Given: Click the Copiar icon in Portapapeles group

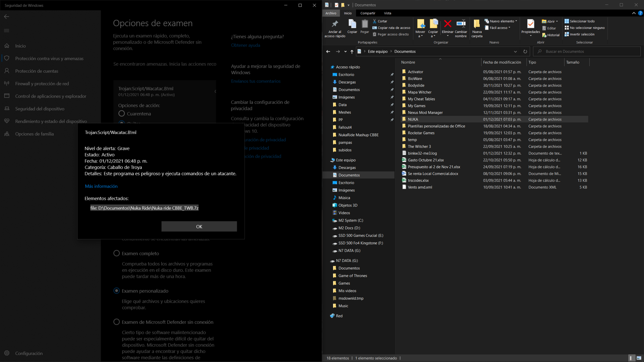Looking at the screenshot, I should pyautogui.click(x=352, y=24).
